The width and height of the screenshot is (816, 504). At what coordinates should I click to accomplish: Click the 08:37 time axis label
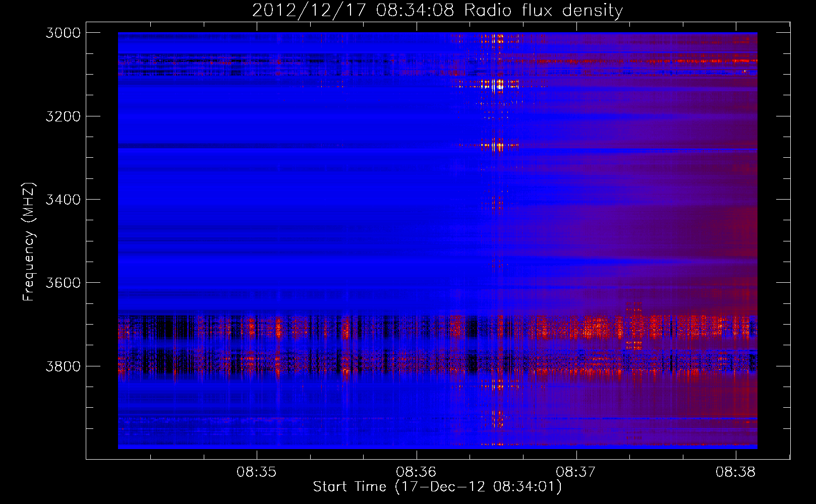click(x=576, y=472)
